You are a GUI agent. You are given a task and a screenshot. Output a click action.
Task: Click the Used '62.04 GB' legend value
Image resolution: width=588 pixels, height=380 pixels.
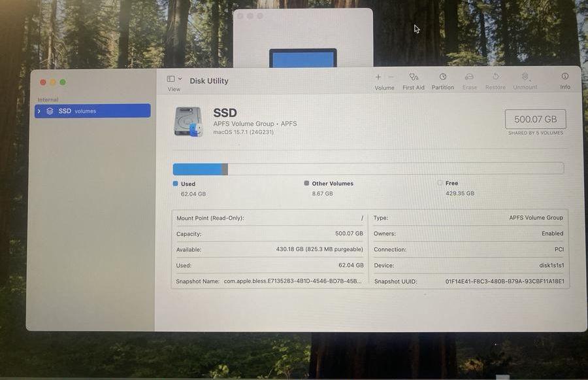pos(193,194)
